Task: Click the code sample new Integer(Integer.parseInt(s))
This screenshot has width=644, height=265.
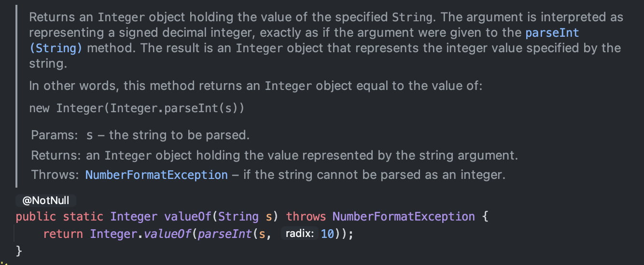Action: [137, 108]
